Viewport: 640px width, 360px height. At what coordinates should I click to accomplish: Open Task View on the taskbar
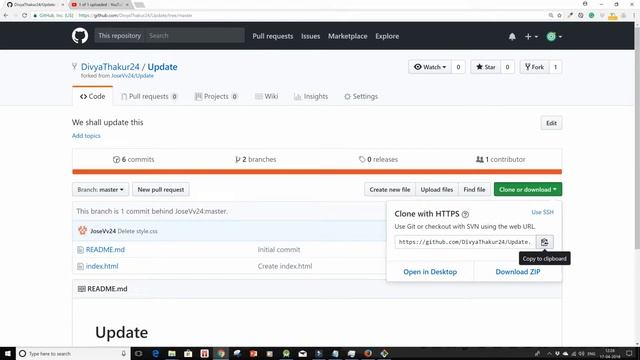tap(138, 353)
